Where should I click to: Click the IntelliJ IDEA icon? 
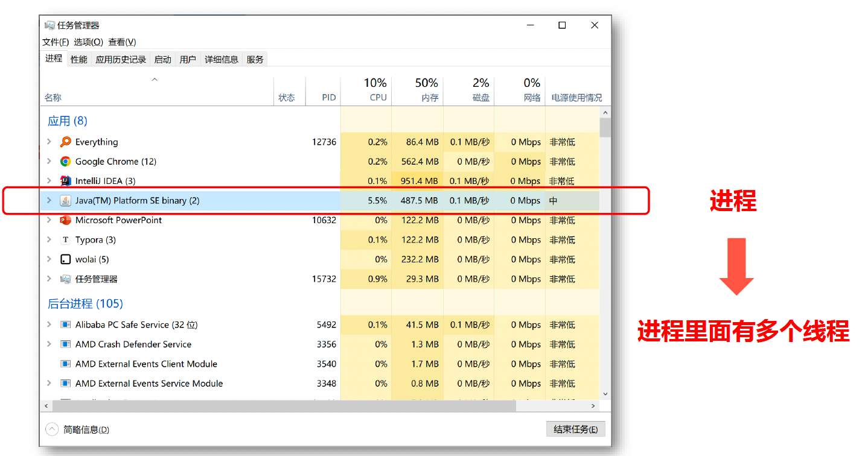[66, 181]
